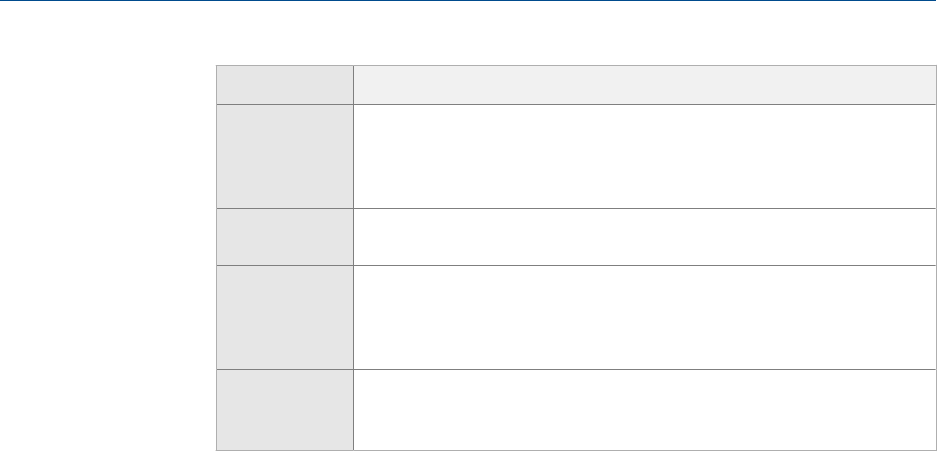Select the first gray cell below the header

click(x=285, y=154)
